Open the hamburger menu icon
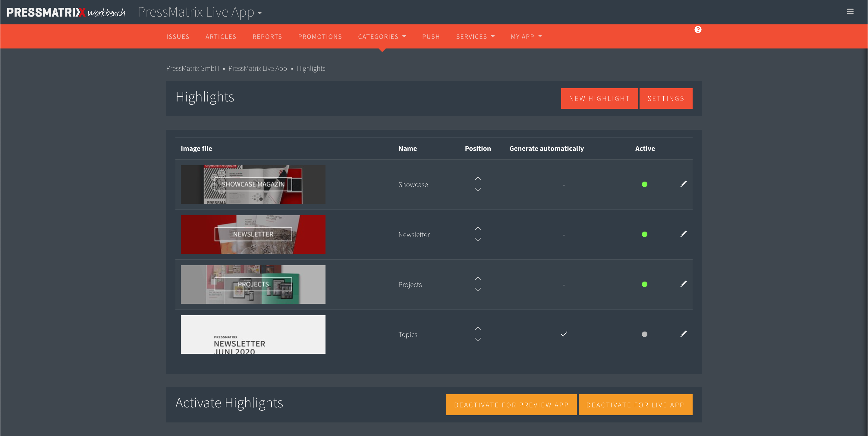The height and width of the screenshot is (436, 868). pyautogui.click(x=850, y=12)
